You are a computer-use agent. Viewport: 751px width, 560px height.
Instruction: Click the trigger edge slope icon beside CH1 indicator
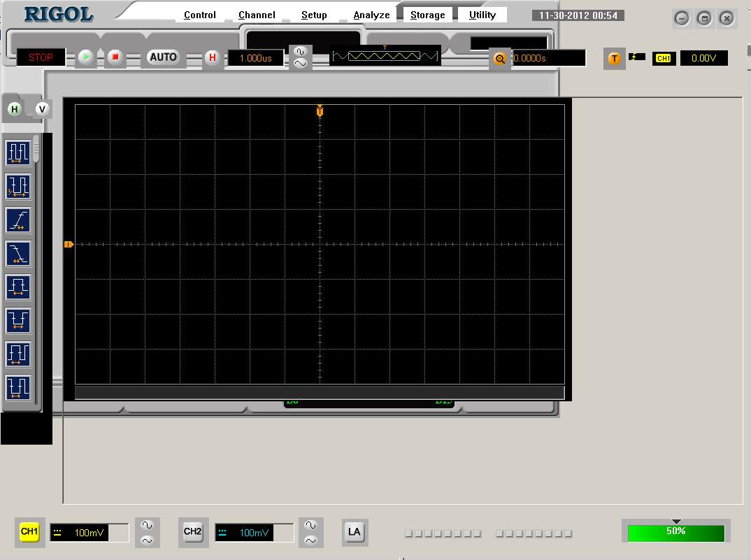pyautogui.click(x=636, y=58)
